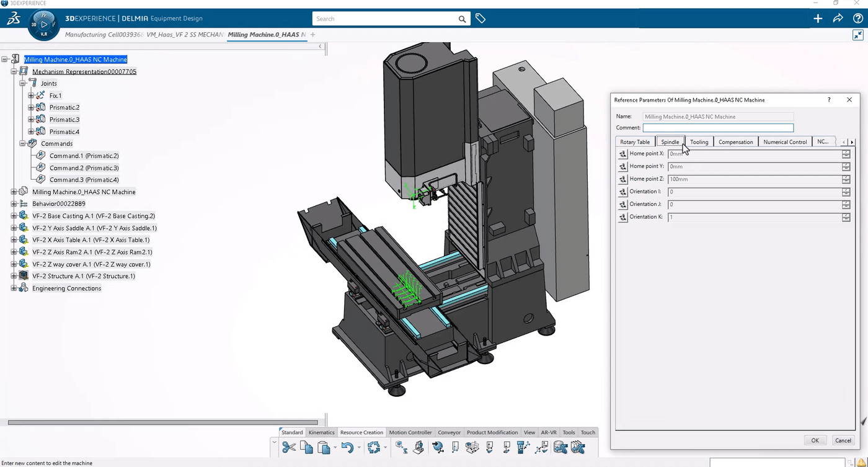Click the formula icon beside Home point X
The image size is (868, 467).
coord(622,154)
